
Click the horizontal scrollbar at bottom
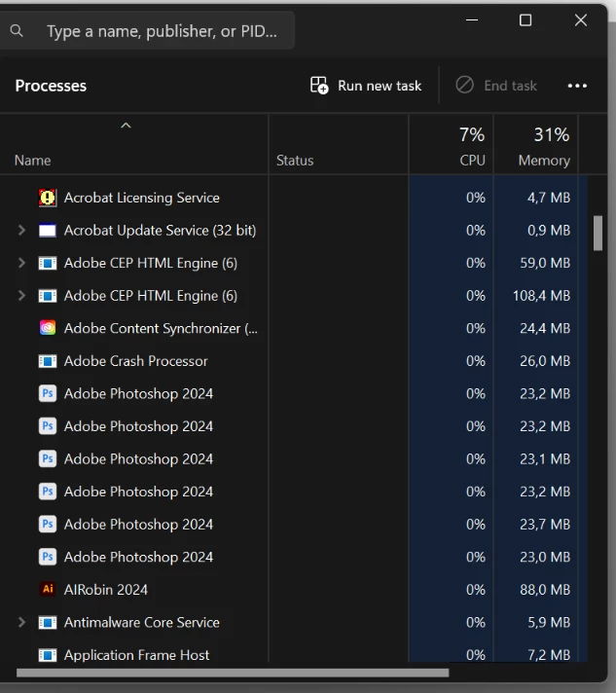[233, 673]
